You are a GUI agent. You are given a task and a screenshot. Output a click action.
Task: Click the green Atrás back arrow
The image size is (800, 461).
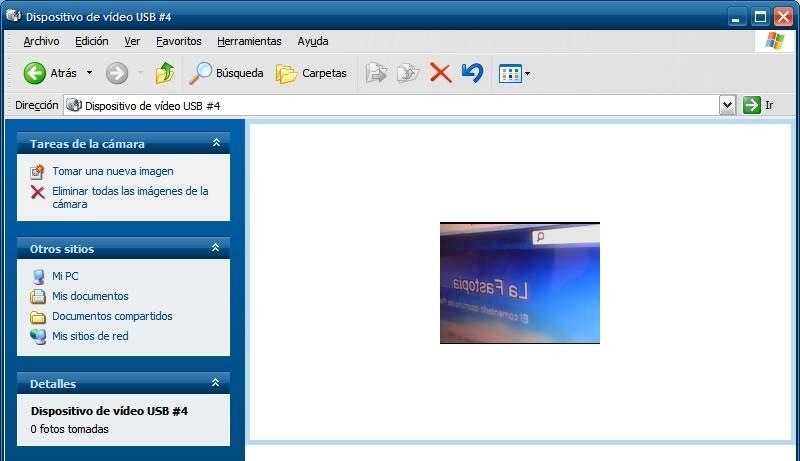35,73
